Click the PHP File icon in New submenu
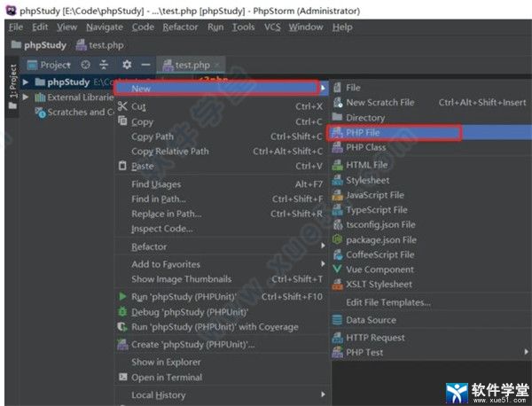 (x=337, y=133)
